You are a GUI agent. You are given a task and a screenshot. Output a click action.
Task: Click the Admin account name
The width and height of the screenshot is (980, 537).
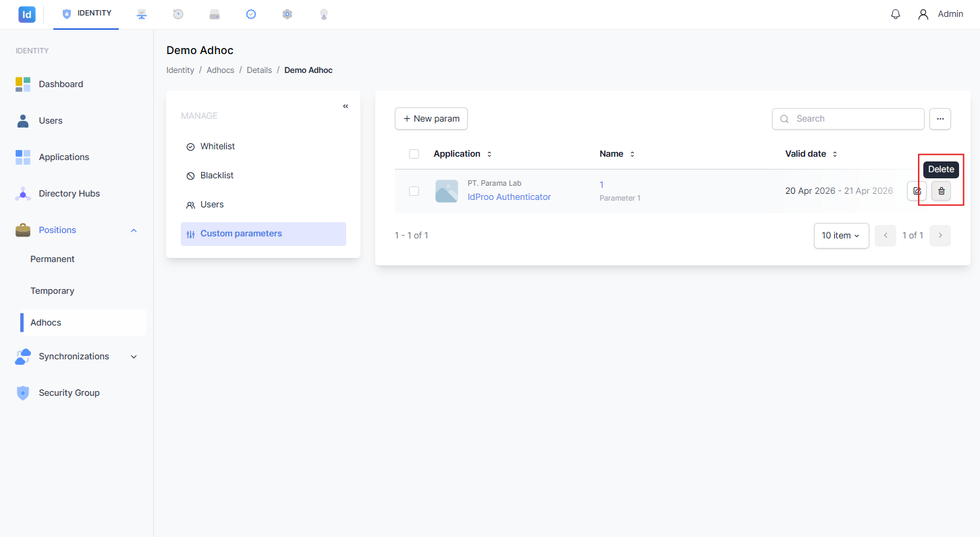click(x=950, y=14)
